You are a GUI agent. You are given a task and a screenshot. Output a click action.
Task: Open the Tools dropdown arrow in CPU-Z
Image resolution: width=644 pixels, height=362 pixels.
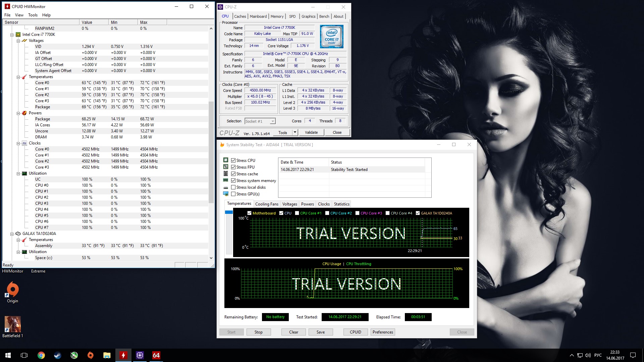pyautogui.click(x=295, y=132)
